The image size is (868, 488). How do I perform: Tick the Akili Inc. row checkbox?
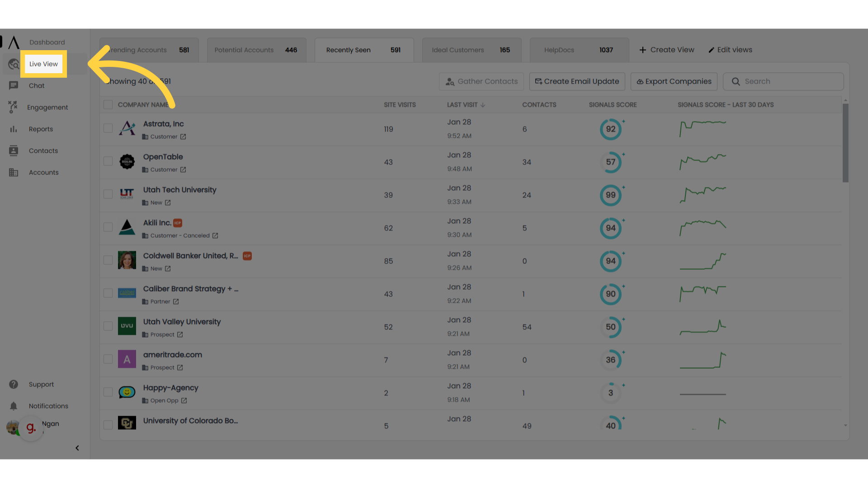(108, 227)
